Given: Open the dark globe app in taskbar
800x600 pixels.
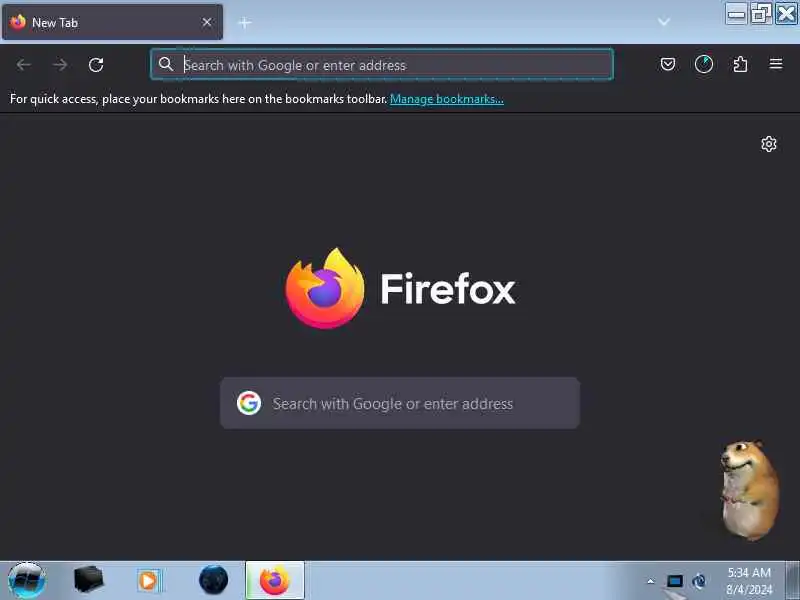Looking at the screenshot, I should pos(213,580).
